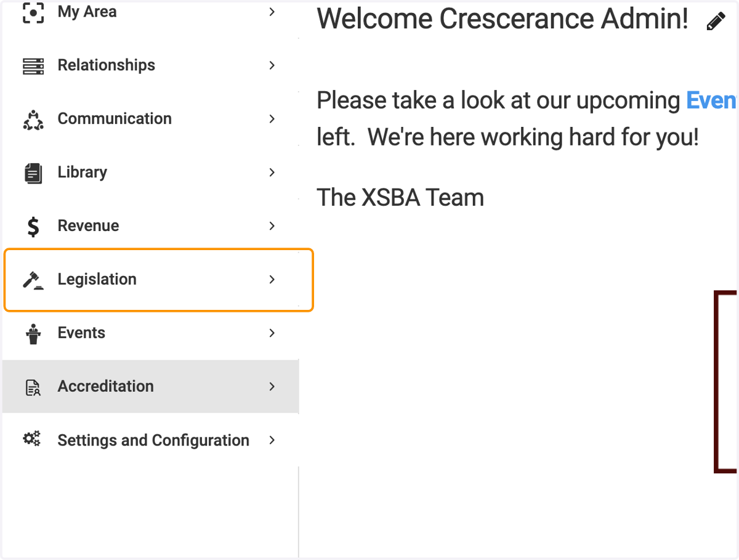Screen dimensions: 739x560
Task: Expand the Relationships submenu arrow
Action: pos(272,65)
